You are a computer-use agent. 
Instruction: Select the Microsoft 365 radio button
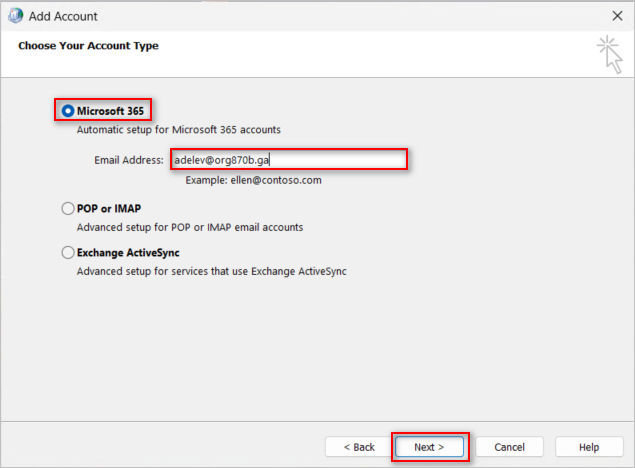point(68,111)
